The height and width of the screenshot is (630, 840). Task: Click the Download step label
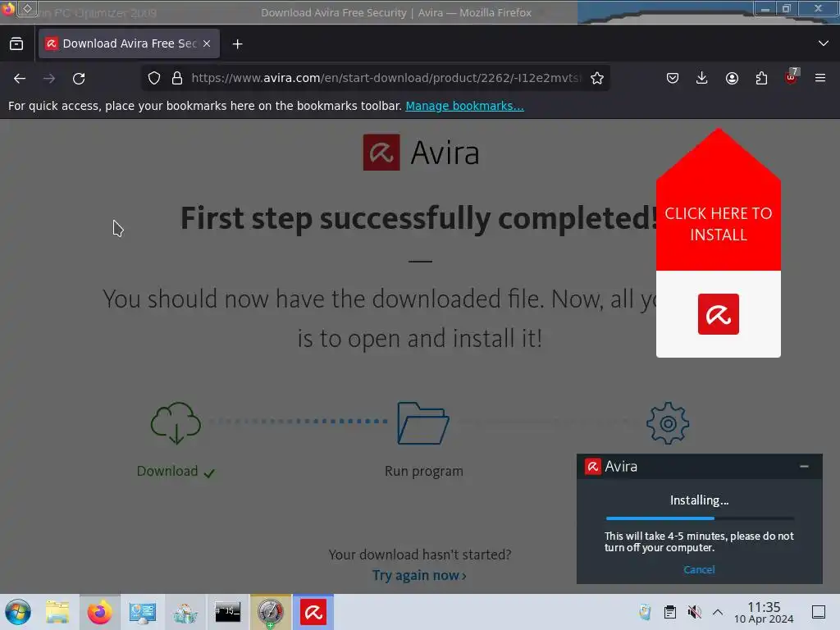[167, 471]
